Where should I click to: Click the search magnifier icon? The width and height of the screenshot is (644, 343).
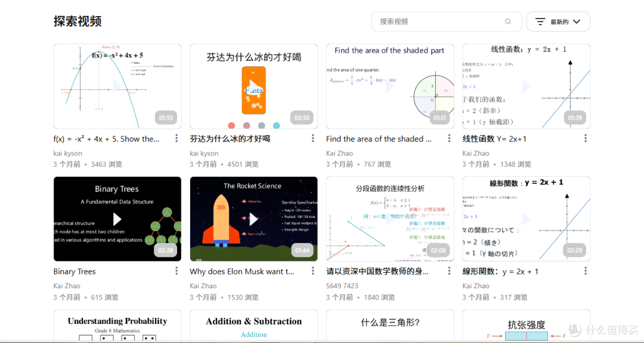508,21
